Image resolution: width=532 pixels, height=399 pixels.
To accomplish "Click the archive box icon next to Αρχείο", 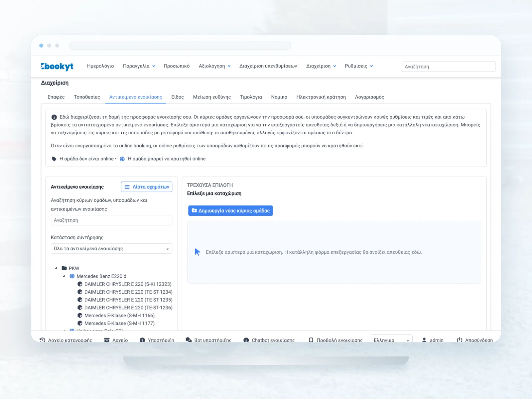I will [x=107, y=340].
